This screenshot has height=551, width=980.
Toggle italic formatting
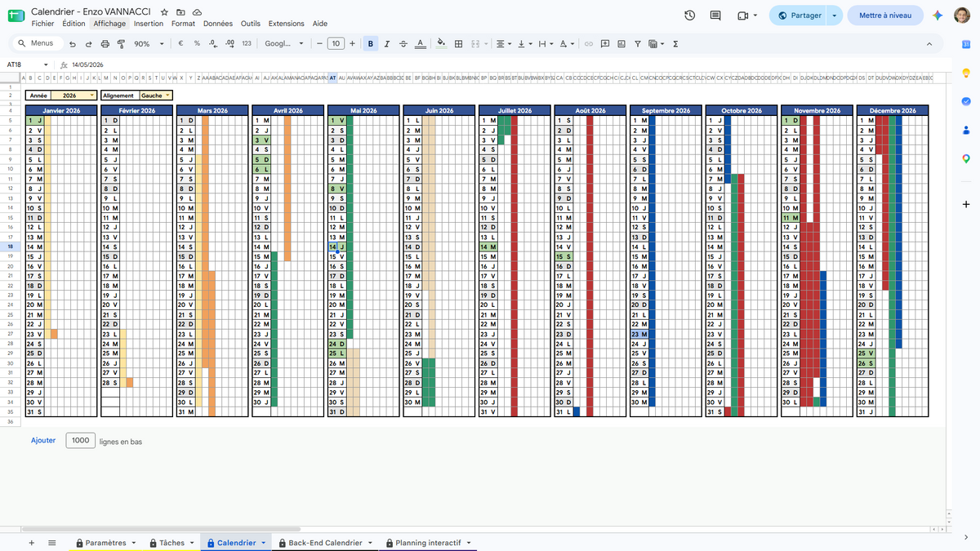(387, 44)
